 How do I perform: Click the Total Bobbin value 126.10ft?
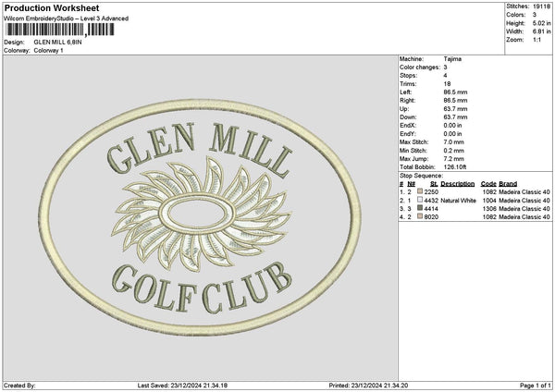[x=455, y=167]
